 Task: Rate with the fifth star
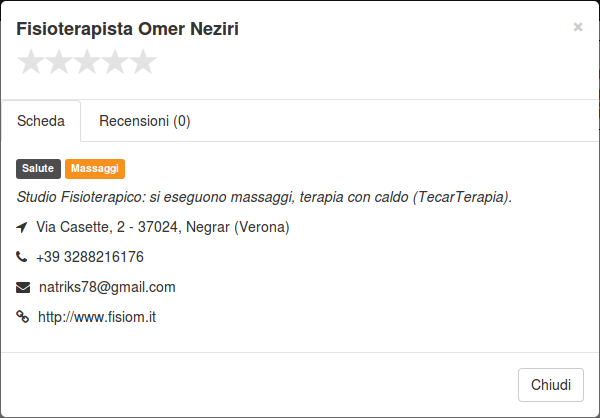[x=143, y=62]
